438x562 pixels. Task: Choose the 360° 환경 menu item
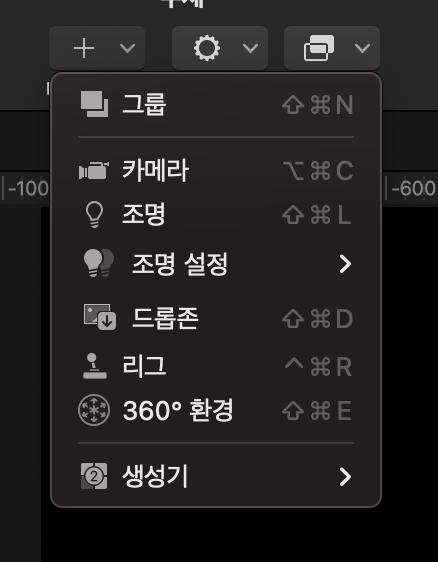pyautogui.click(x=216, y=410)
